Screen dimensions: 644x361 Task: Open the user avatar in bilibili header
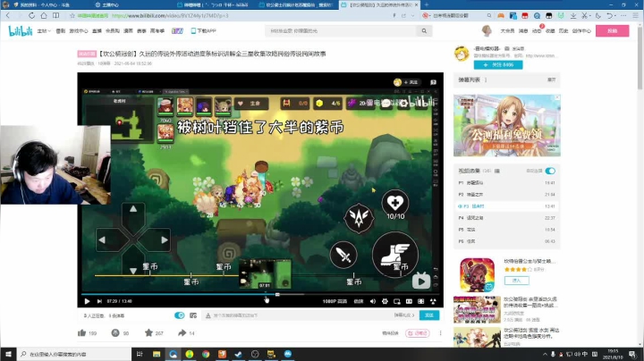[487, 30]
